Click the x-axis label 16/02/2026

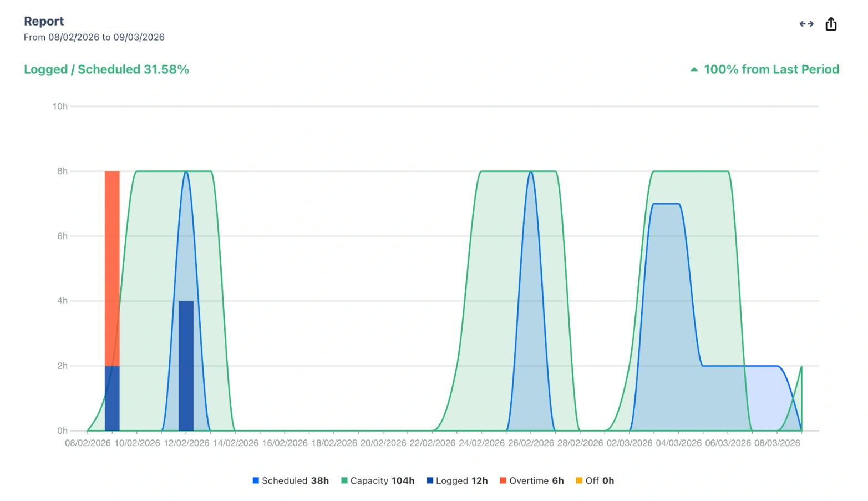point(285,443)
